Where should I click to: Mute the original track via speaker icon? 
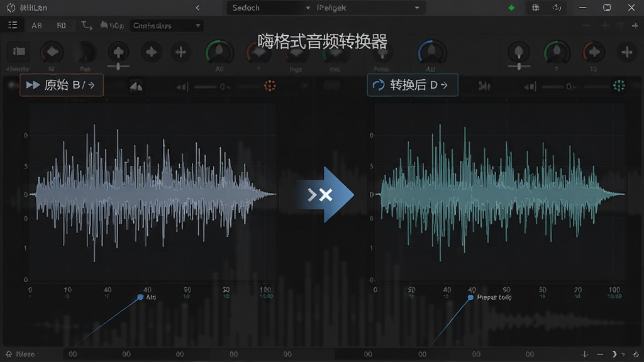click(x=182, y=87)
